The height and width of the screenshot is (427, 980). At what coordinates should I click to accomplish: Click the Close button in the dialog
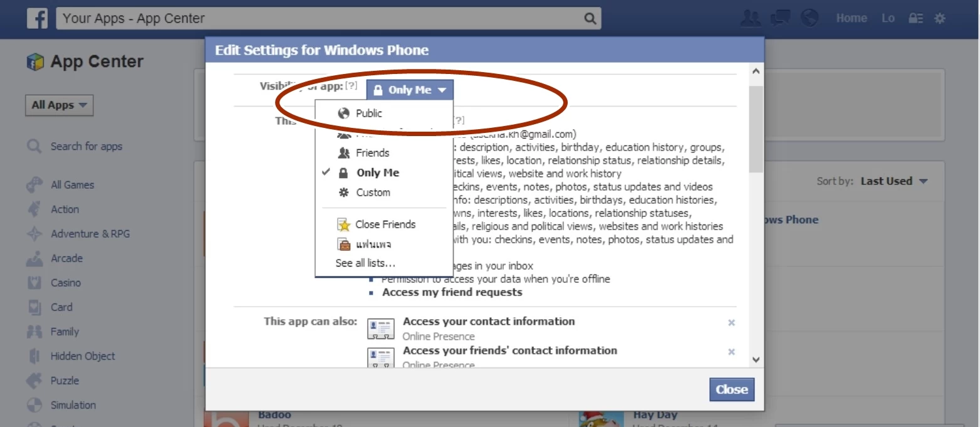(x=732, y=389)
